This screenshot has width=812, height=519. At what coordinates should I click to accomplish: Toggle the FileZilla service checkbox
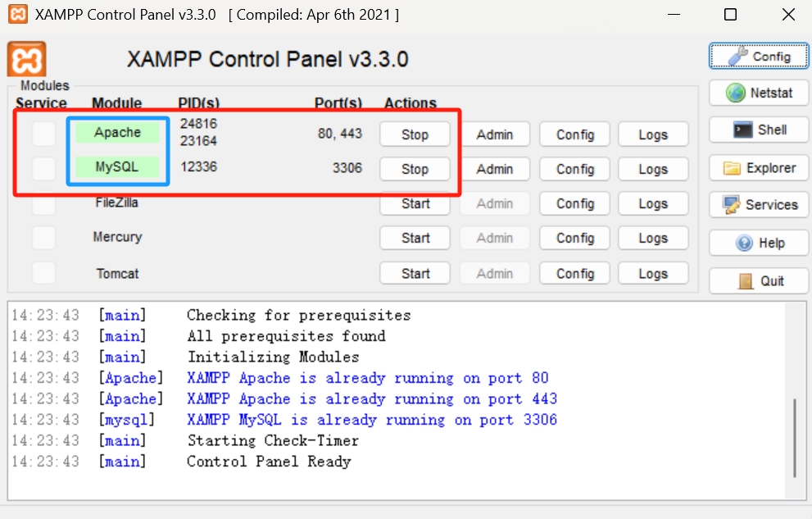click(x=43, y=205)
